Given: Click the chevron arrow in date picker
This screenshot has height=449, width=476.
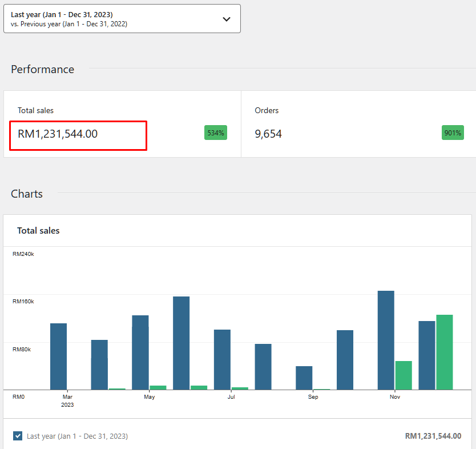Looking at the screenshot, I should point(227,19).
